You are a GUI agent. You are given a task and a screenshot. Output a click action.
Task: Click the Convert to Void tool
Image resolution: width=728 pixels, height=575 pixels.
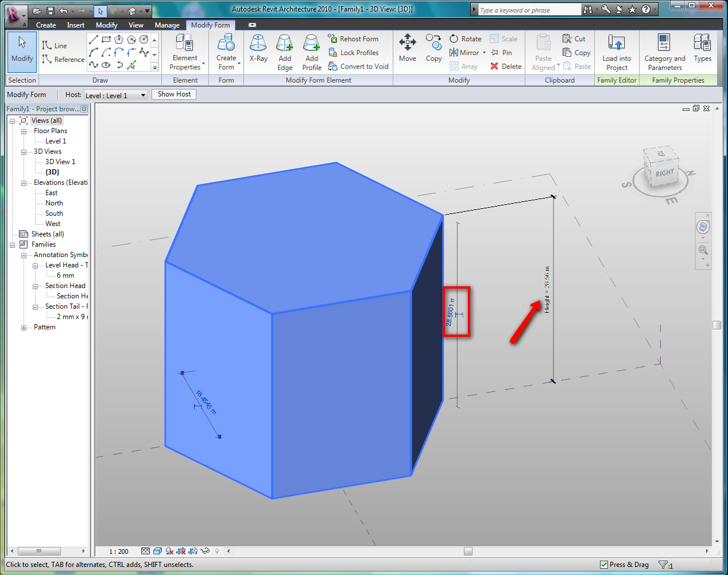click(358, 66)
